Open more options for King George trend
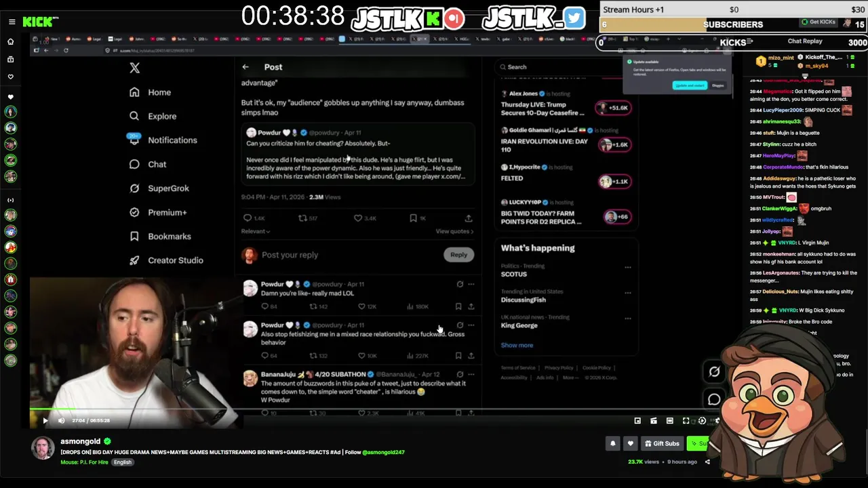868x488 pixels. point(627,318)
